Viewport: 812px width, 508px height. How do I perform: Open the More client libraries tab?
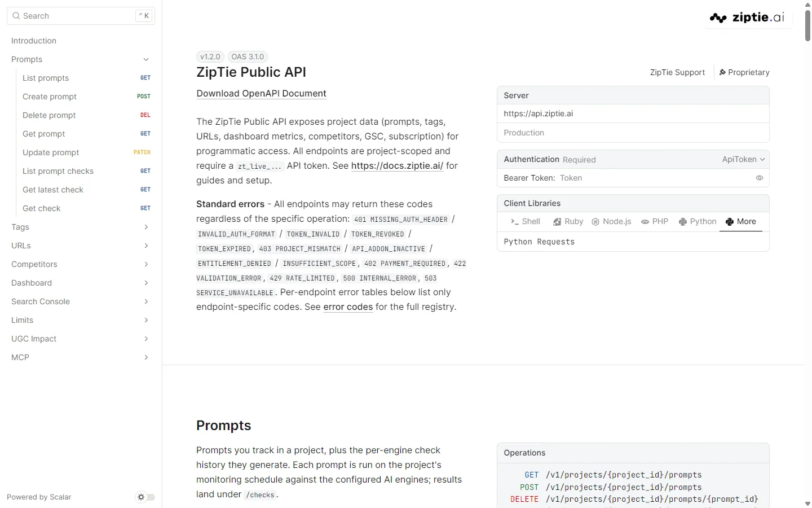(741, 222)
